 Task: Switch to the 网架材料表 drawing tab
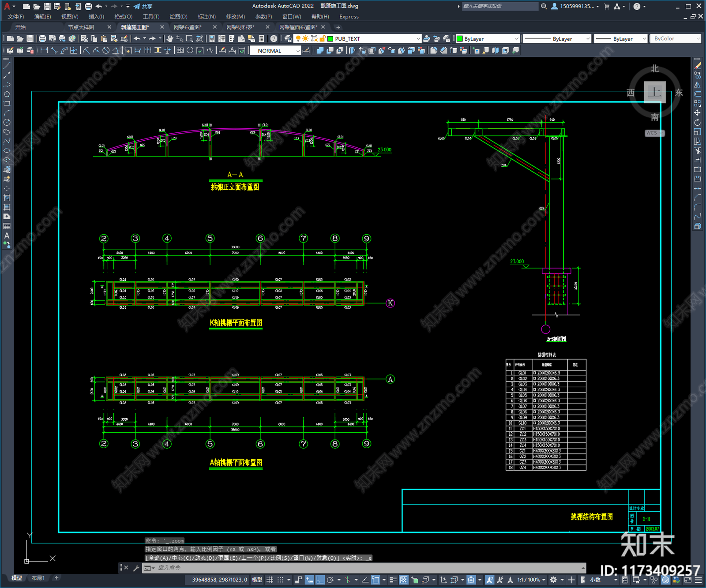point(240,27)
